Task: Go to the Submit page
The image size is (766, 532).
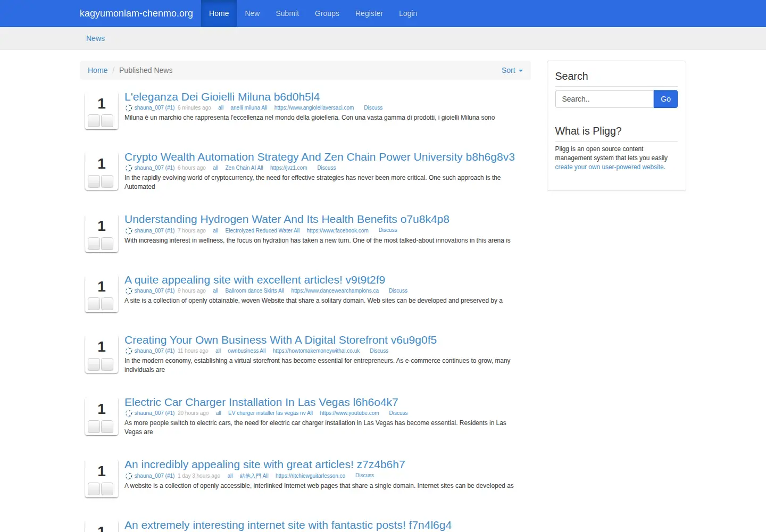Action: 287,13
